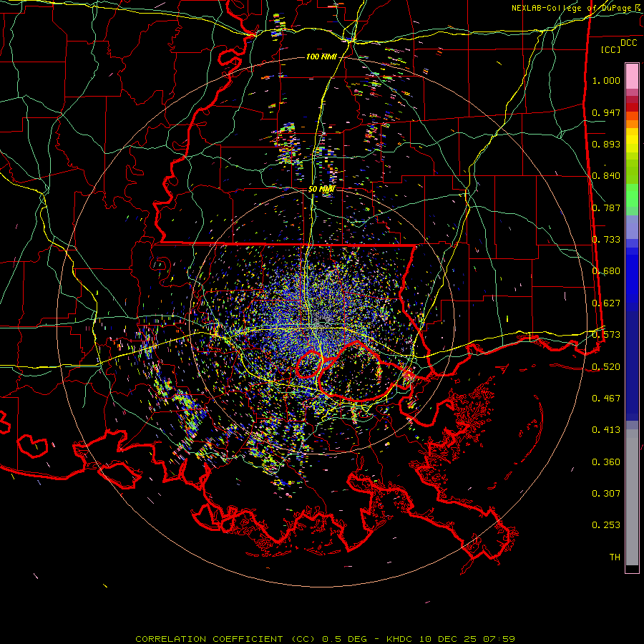Pick the pink color band beside 1.000
Image resolution: width=644 pixels, height=644 pixels.
[632, 77]
